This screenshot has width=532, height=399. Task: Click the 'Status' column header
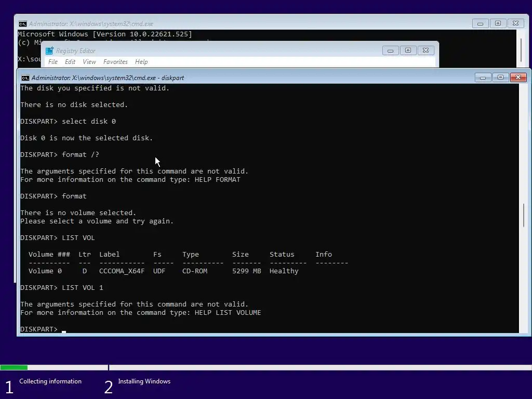pyautogui.click(x=282, y=255)
